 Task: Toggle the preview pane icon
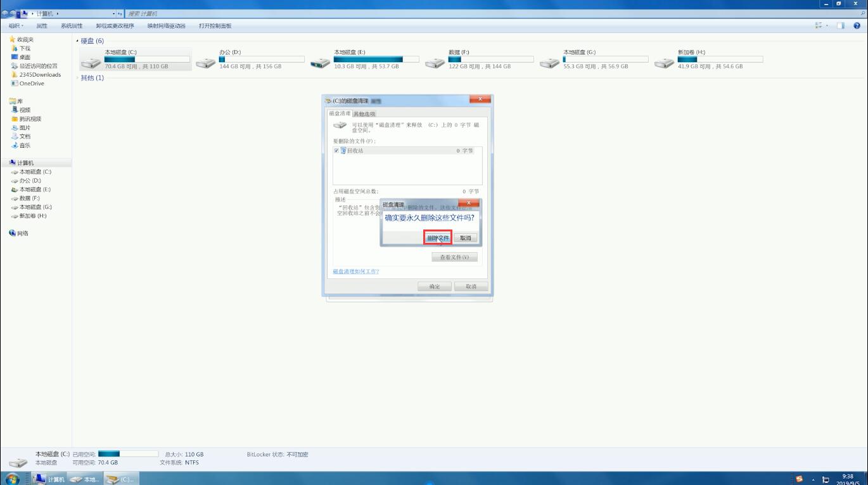[x=841, y=26]
